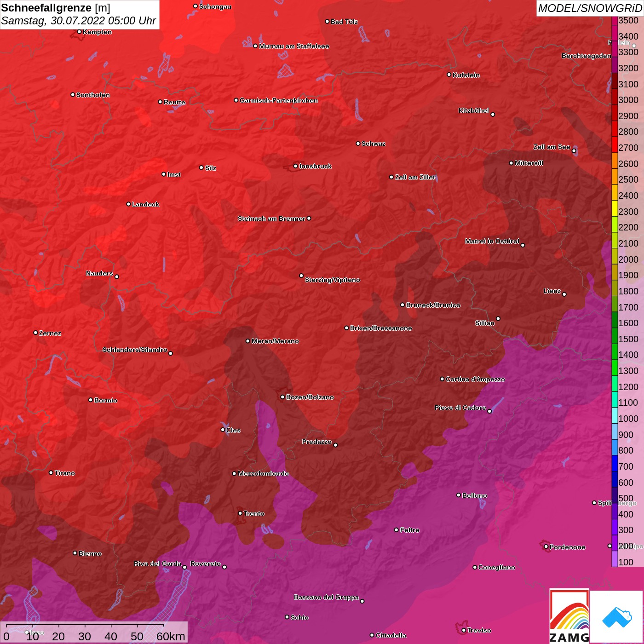This screenshot has width=644, height=644.
Task: Click the "Riva del Garda" label
Action: pyautogui.click(x=157, y=563)
